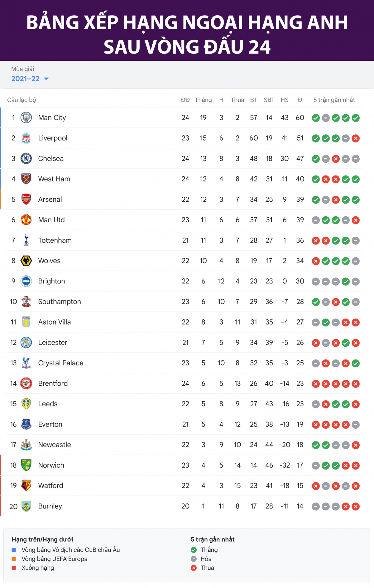Viewport: 374px width, 588px height.
Task: Click the blue Champions League legend swatch
Action: [14, 550]
